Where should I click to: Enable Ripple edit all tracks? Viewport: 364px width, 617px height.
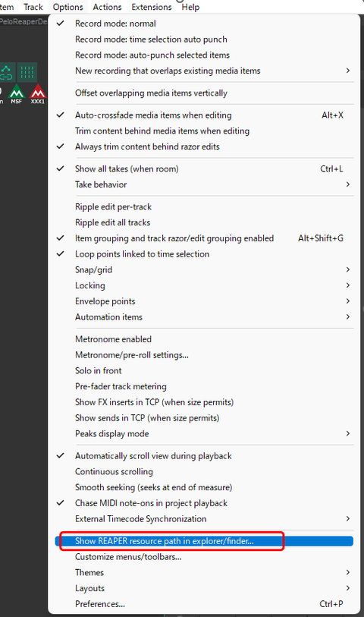(x=204, y=222)
